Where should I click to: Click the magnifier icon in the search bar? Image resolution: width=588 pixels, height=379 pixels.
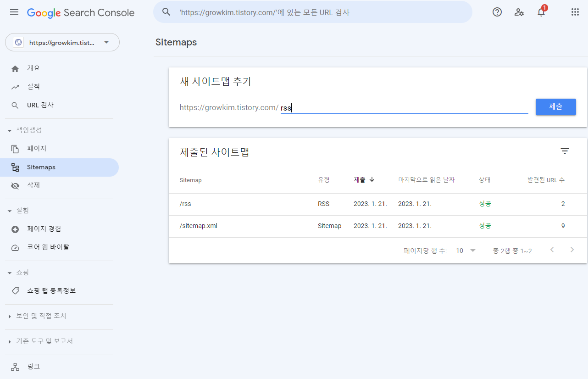166,12
